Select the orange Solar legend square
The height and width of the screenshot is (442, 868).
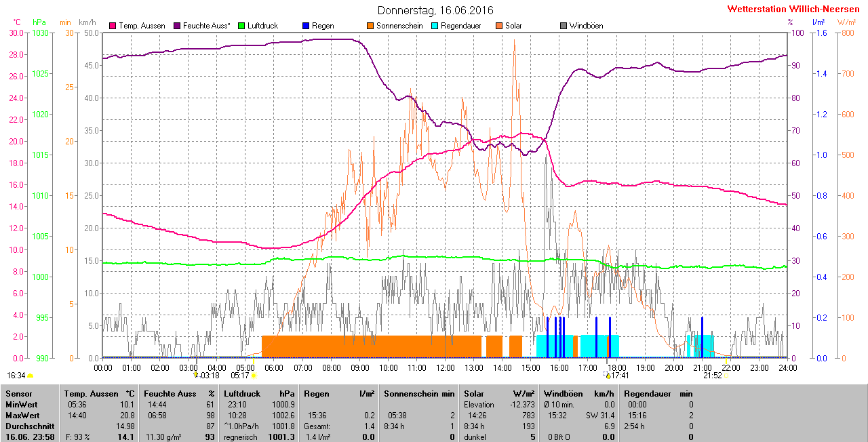click(x=499, y=26)
